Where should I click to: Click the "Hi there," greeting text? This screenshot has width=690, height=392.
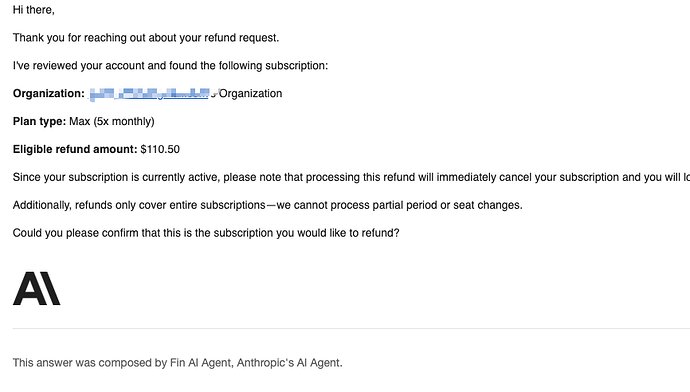pyautogui.click(x=33, y=10)
